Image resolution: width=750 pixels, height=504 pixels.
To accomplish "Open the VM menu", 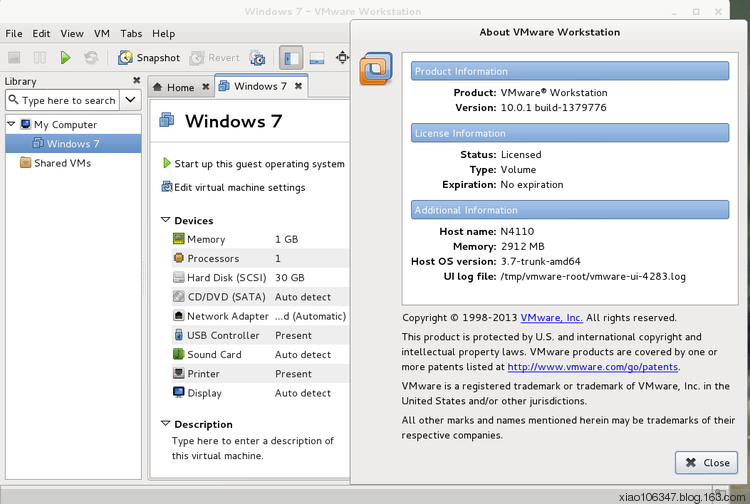I will coord(102,34).
